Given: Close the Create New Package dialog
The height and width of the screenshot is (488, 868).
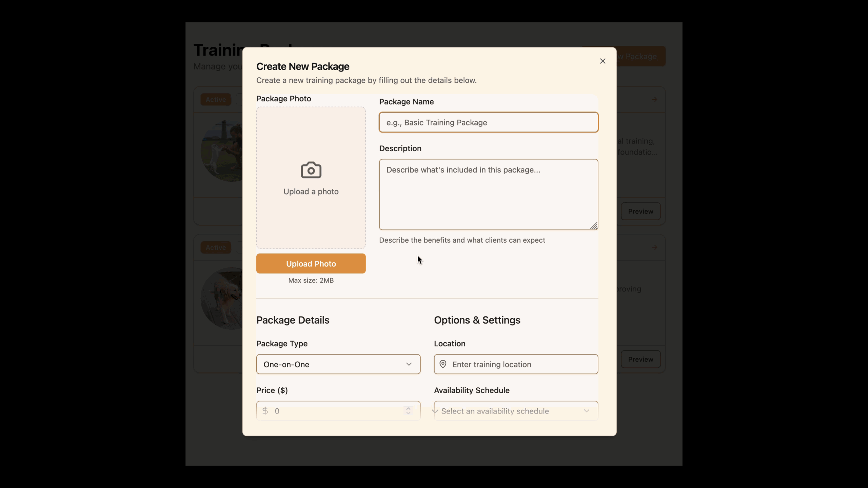Looking at the screenshot, I should tap(602, 61).
